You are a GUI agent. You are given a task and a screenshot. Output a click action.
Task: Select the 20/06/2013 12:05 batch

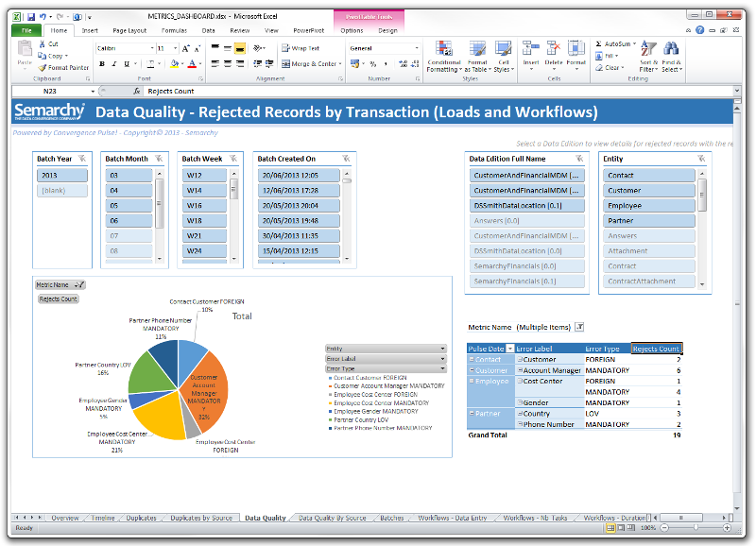[x=299, y=176]
